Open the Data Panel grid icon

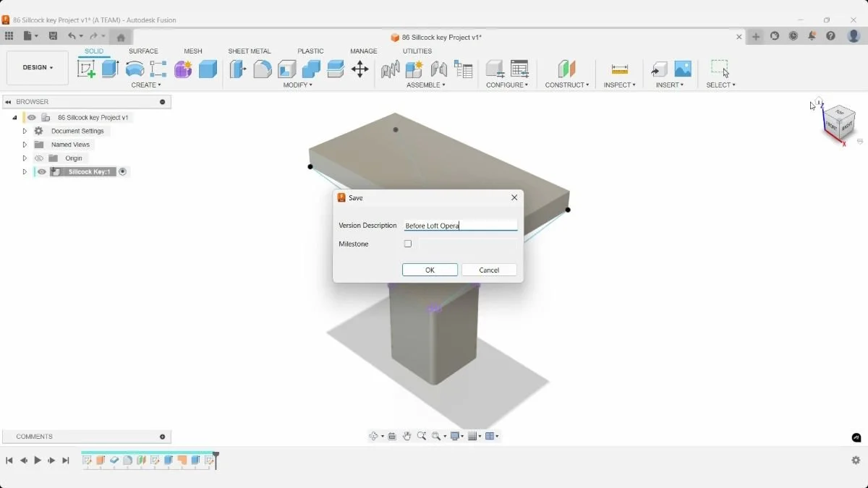tap(9, 36)
